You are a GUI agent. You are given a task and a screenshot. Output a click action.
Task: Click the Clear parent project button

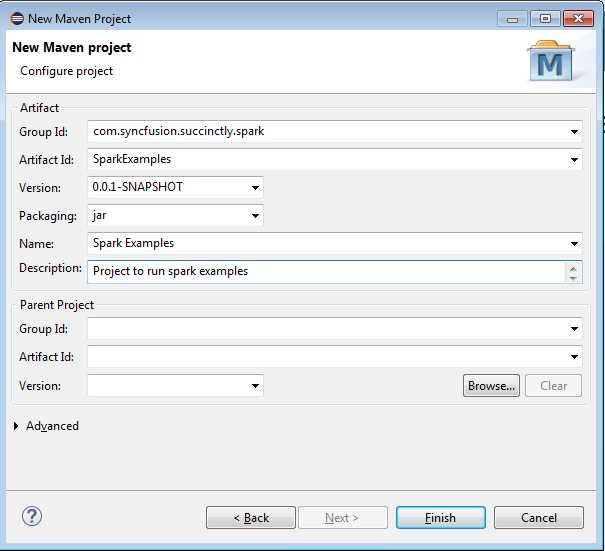[553, 385]
